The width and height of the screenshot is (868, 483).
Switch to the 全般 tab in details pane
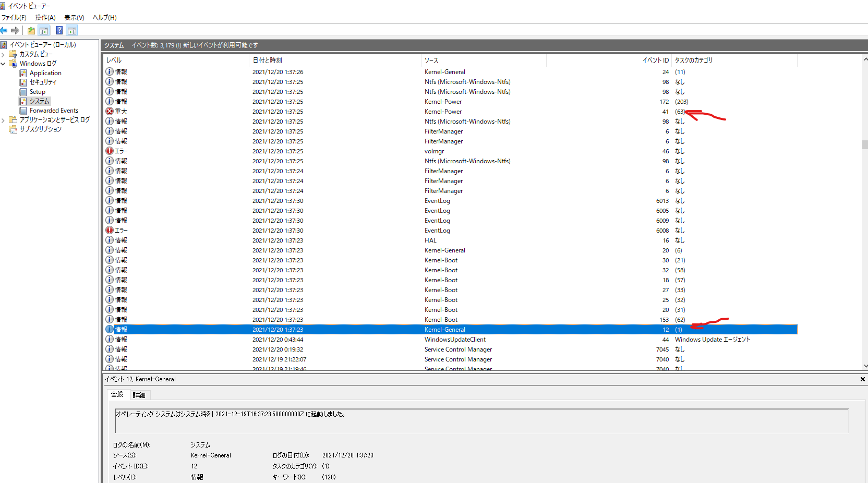coord(117,394)
